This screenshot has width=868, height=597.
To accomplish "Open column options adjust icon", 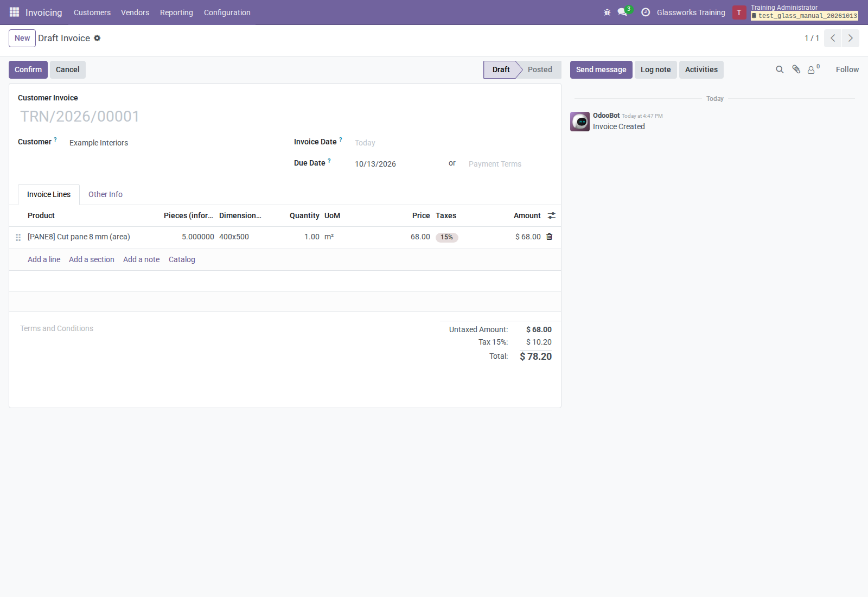I will (552, 215).
